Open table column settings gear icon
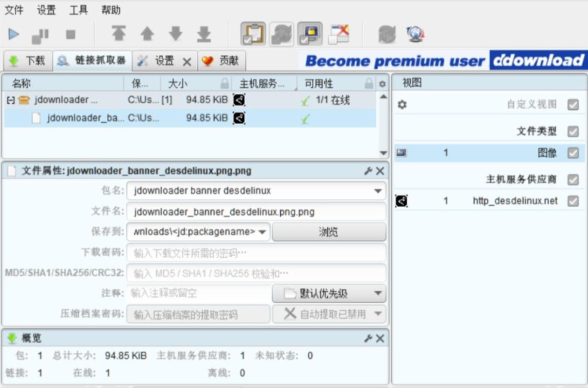This screenshot has width=588, height=388. tap(382, 84)
